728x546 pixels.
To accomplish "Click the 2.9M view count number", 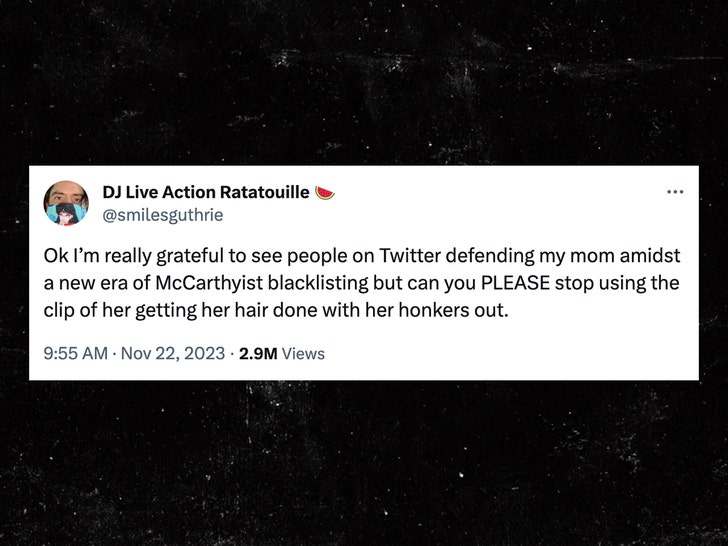I will click(x=258, y=353).
